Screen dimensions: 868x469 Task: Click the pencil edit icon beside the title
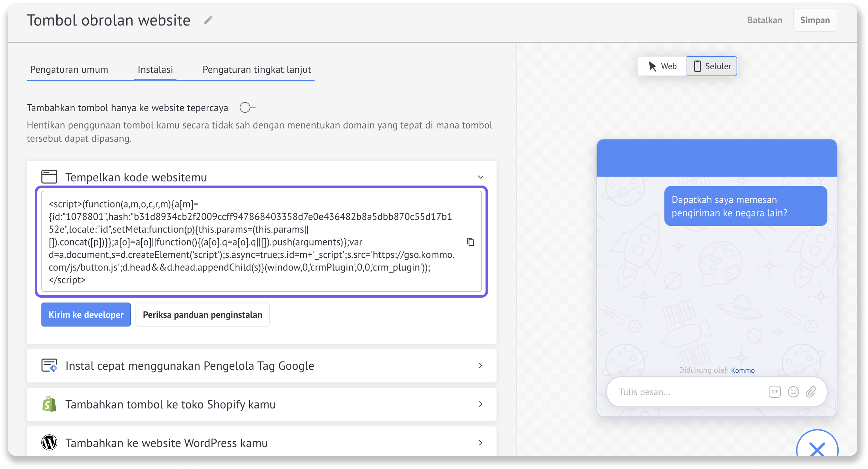pyautogui.click(x=208, y=20)
